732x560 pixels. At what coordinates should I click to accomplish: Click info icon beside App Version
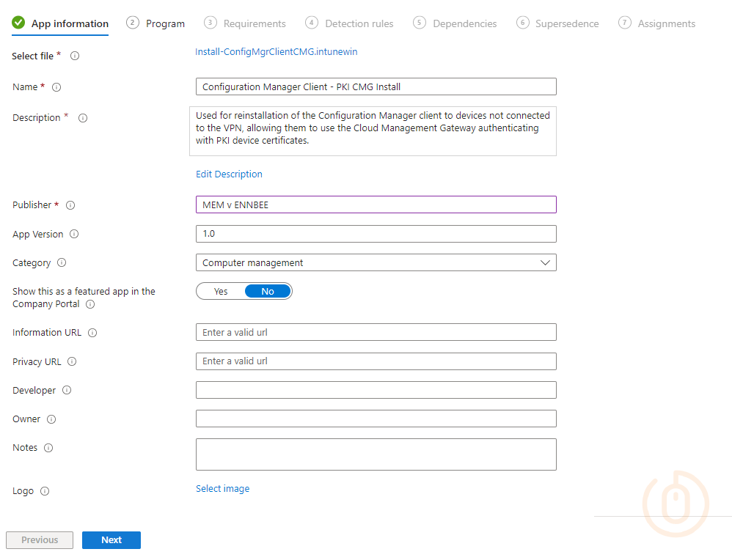point(74,235)
